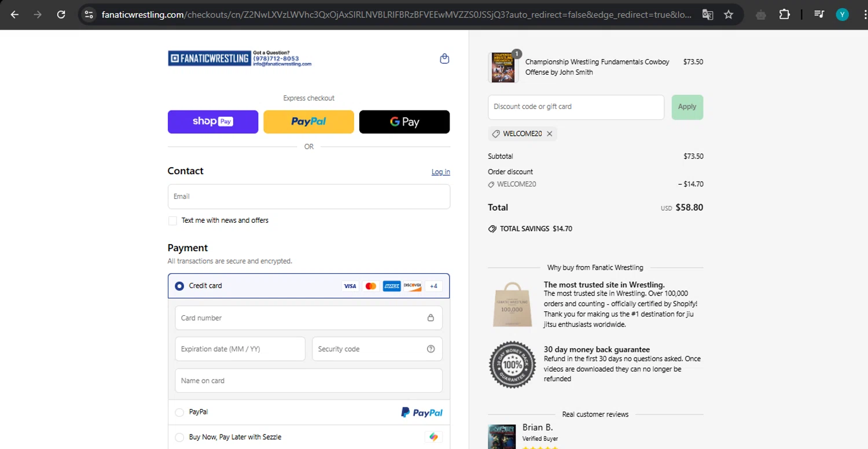Viewport: 868px width, 449px height.
Task: Click the 30 day guarantee badge
Action: point(512,365)
